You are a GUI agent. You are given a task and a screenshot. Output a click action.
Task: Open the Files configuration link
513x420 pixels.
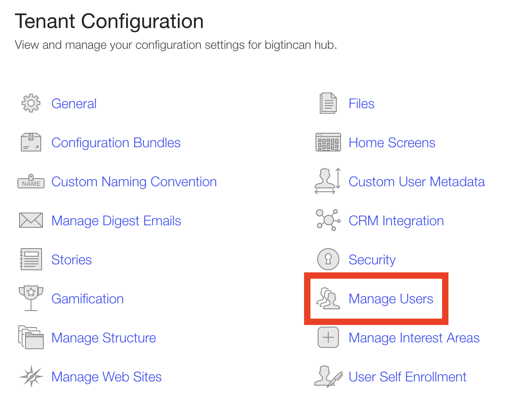[361, 104]
